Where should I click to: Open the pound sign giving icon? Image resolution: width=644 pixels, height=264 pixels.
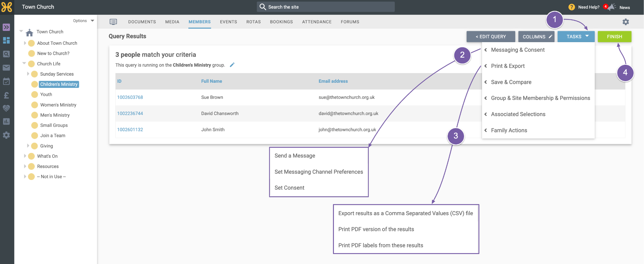pos(6,95)
